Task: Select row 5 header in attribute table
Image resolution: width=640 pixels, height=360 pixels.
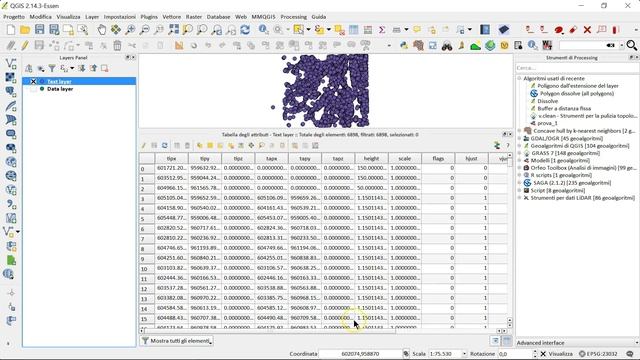Action: click(147, 218)
